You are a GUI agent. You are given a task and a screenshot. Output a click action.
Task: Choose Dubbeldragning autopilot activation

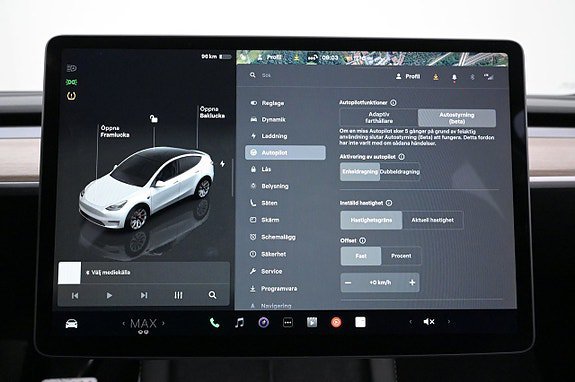tap(400, 172)
